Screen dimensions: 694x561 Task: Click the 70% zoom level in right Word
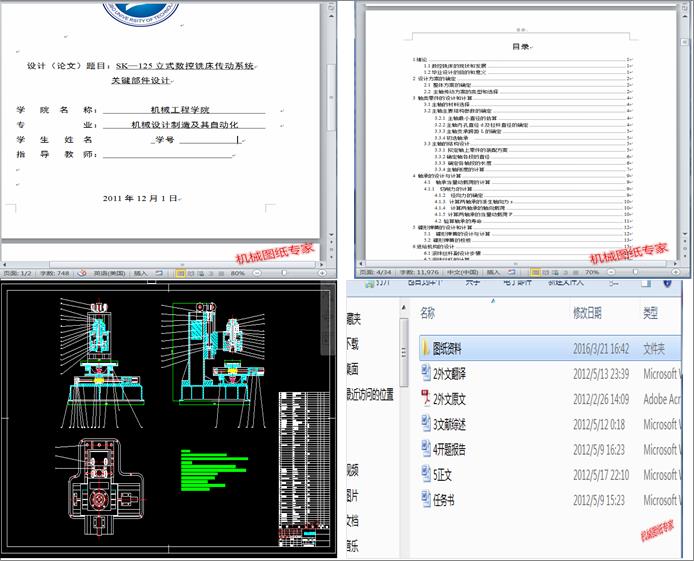pos(592,272)
